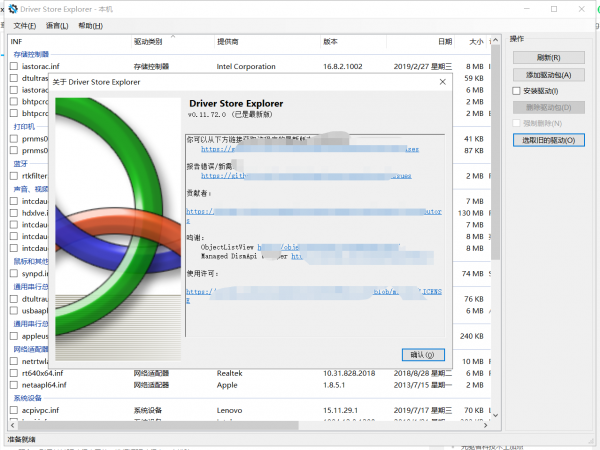600x450 pixels.
Task: Click the 刷新(R) button
Action: click(x=548, y=57)
